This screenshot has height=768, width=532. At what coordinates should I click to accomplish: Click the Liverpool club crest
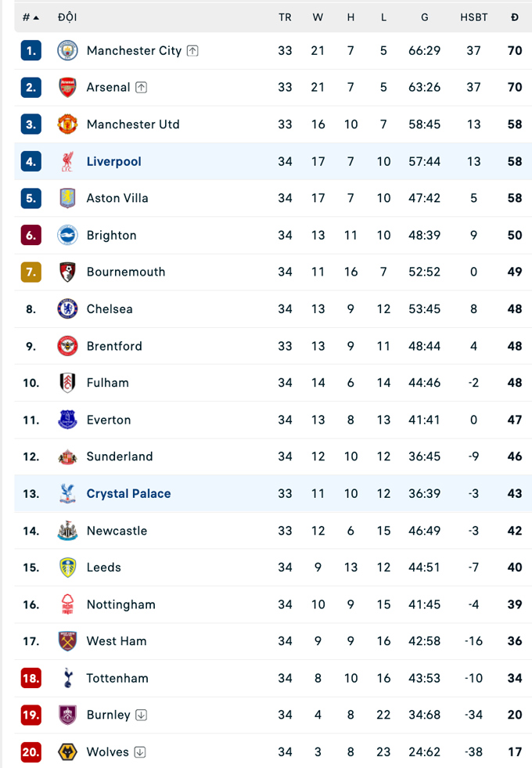click(x=68, y=162)
